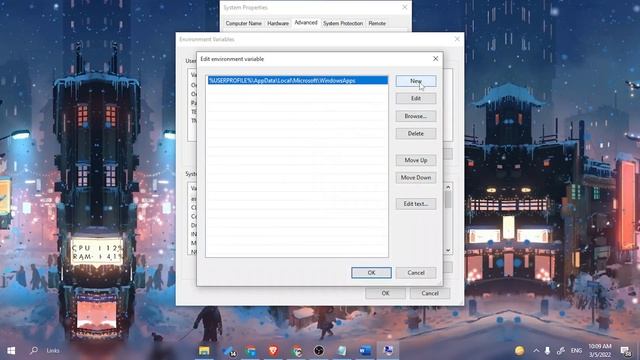This screenshot has height=360, width=640.
Task: Click the microphone tray icon
Action: coord(547,351)
